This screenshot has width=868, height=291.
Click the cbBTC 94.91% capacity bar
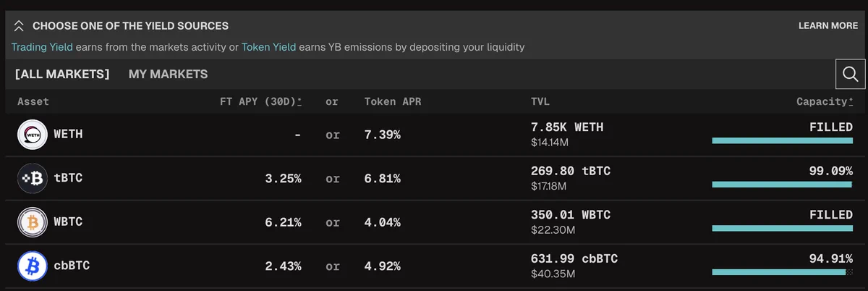(783, 272)
